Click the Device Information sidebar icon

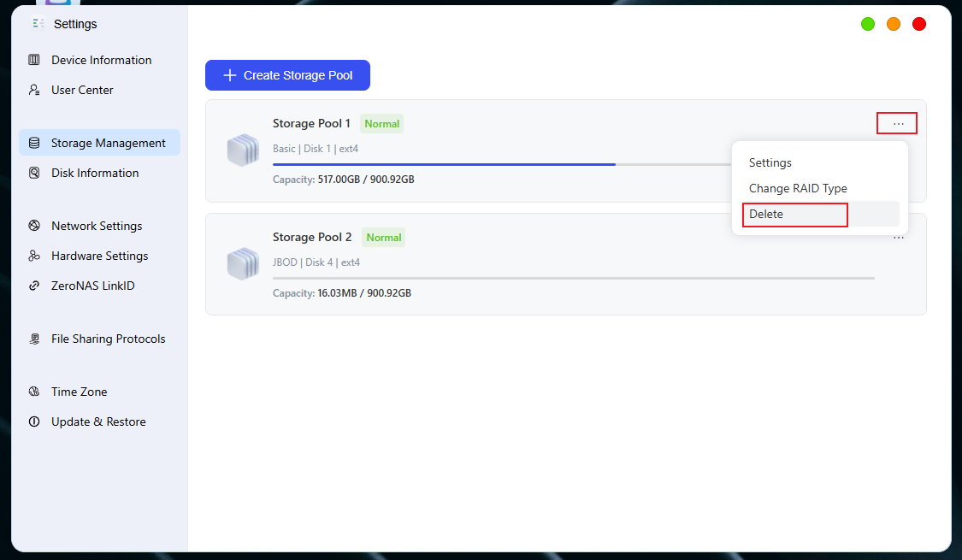34,60
